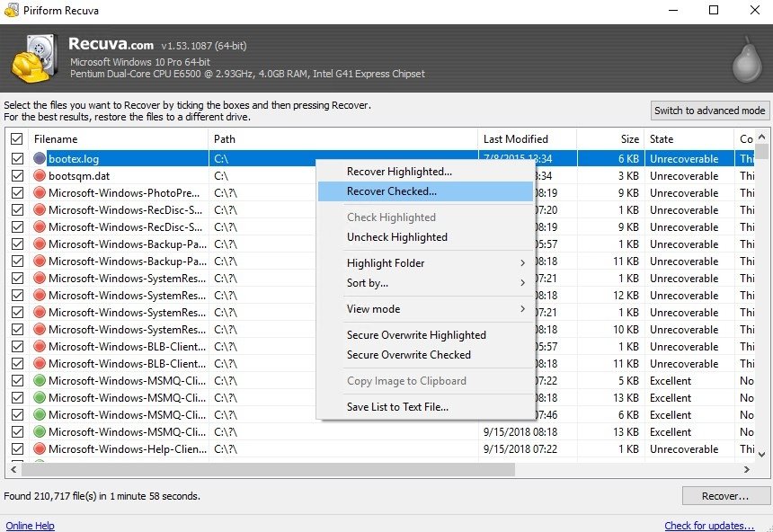Expand the Highlight Folder submenu
Viewport: 773px width, 532px height.
425,263
